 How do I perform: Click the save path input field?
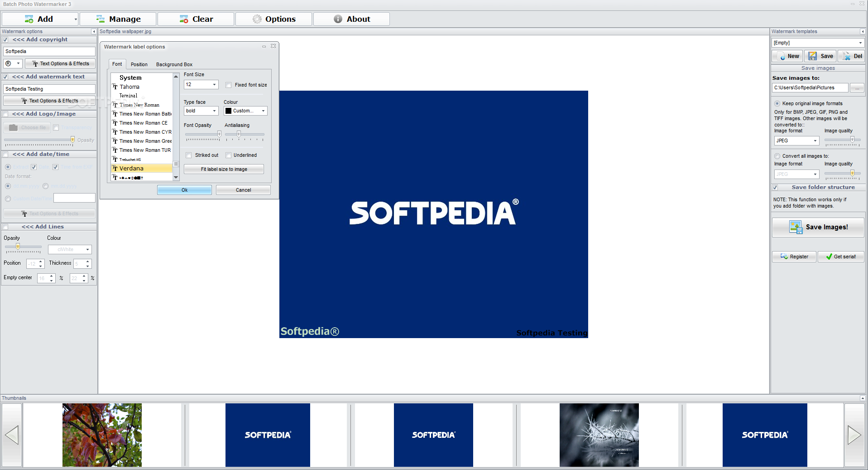pyautogui.click(x=810, y=88)
